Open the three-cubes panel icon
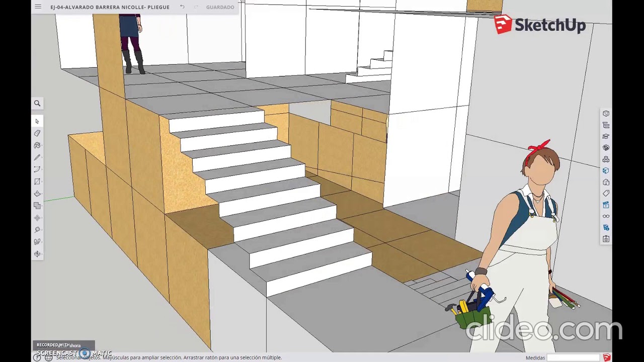Viewport: 644px width, 362px height. tap(606, 159)
